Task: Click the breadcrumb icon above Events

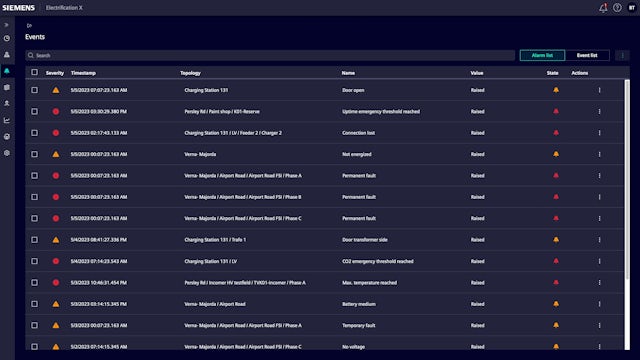Action: click(x=29, y=25)
